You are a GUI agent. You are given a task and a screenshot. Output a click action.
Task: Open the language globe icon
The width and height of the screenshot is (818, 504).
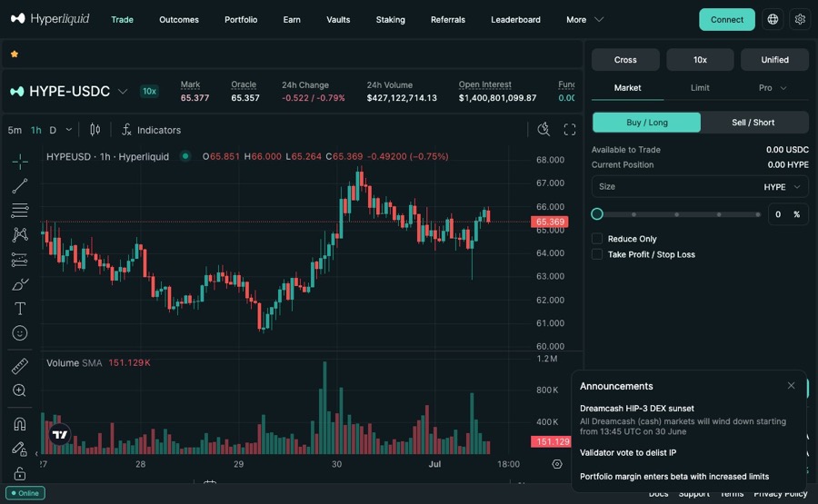773,19
